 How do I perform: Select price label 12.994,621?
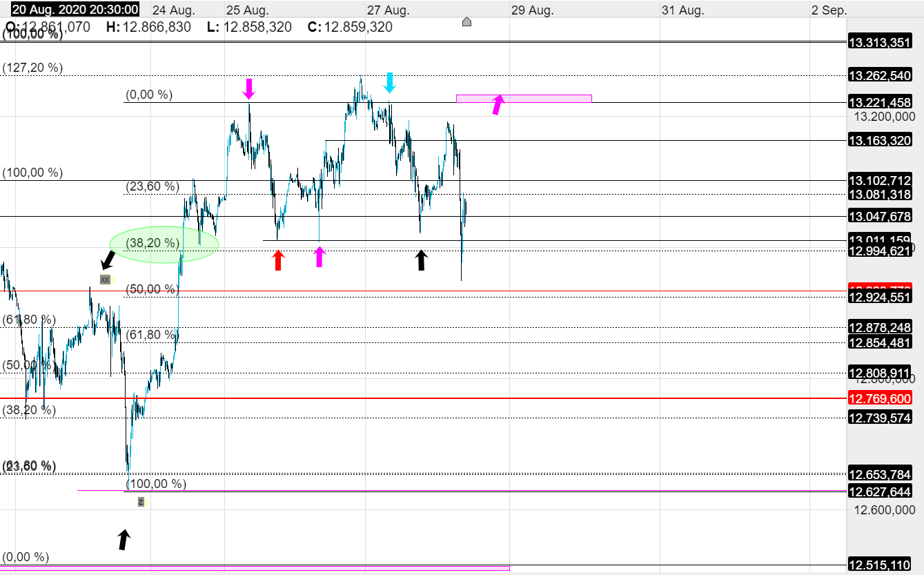click(880, 251)
